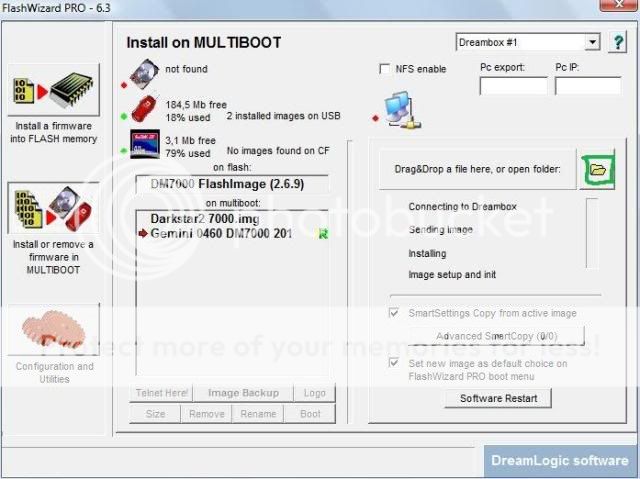This screenshot has width=640, height=479.
Task: Click Advanced SmartCopy (0/0) button
Action: tap(496, 336)
